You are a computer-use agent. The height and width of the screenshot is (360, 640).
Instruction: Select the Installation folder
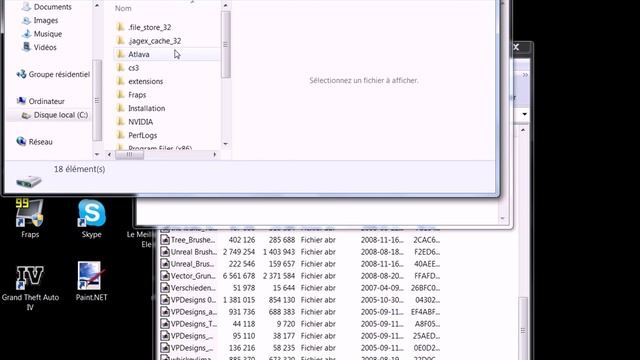tap(141, 108)
